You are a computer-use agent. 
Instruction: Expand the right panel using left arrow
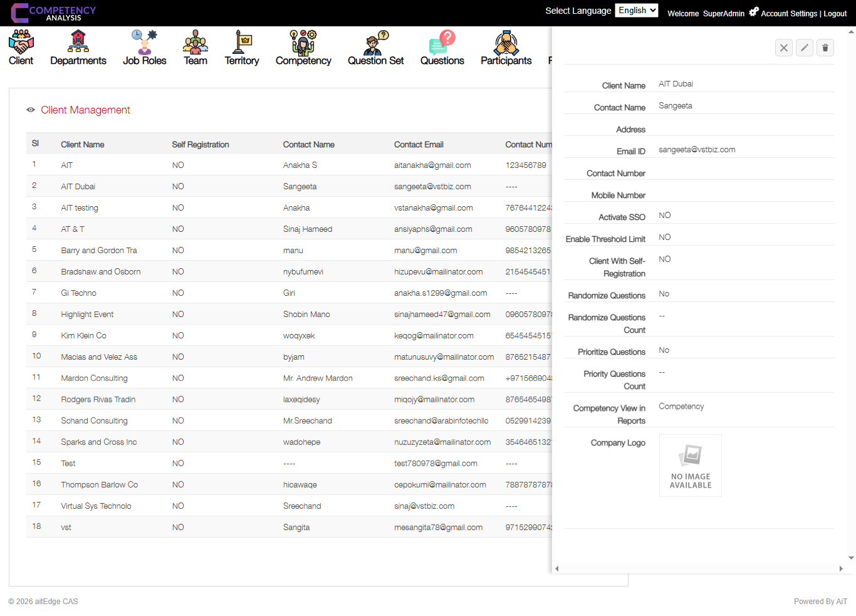[556, 569]
